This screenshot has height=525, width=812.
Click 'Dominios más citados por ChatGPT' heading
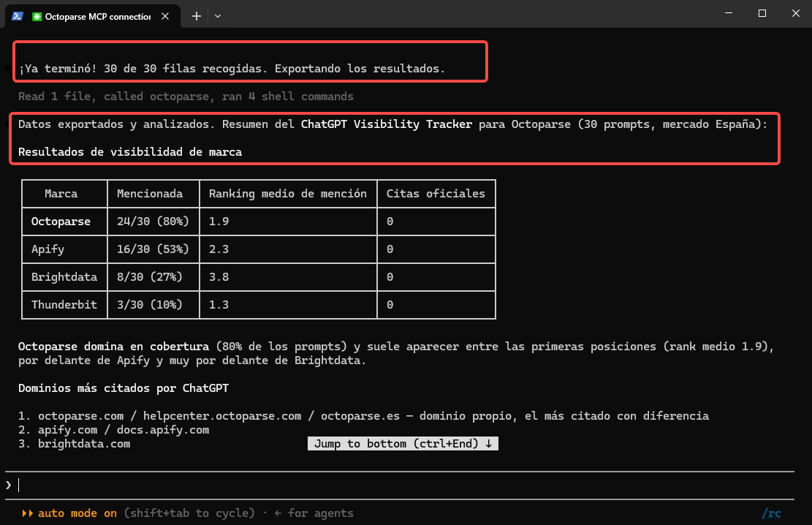pyautogui.click(x=124, y=388)
